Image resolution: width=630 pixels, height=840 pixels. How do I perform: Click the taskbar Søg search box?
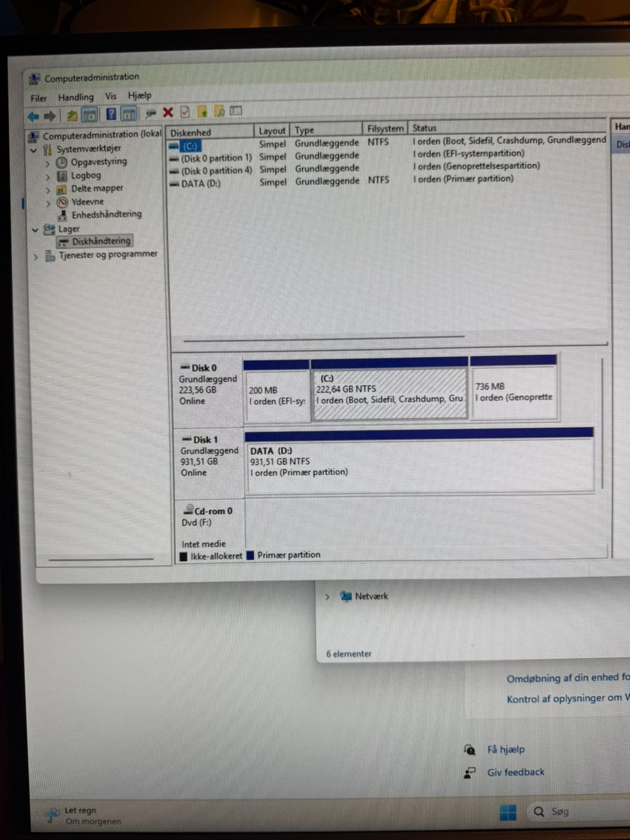(x=579, y=812)
